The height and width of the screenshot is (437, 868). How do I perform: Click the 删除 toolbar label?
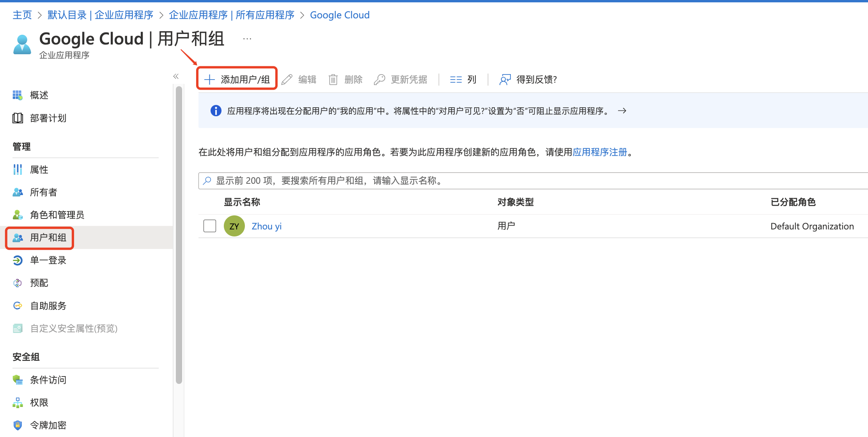pos(354,80)
